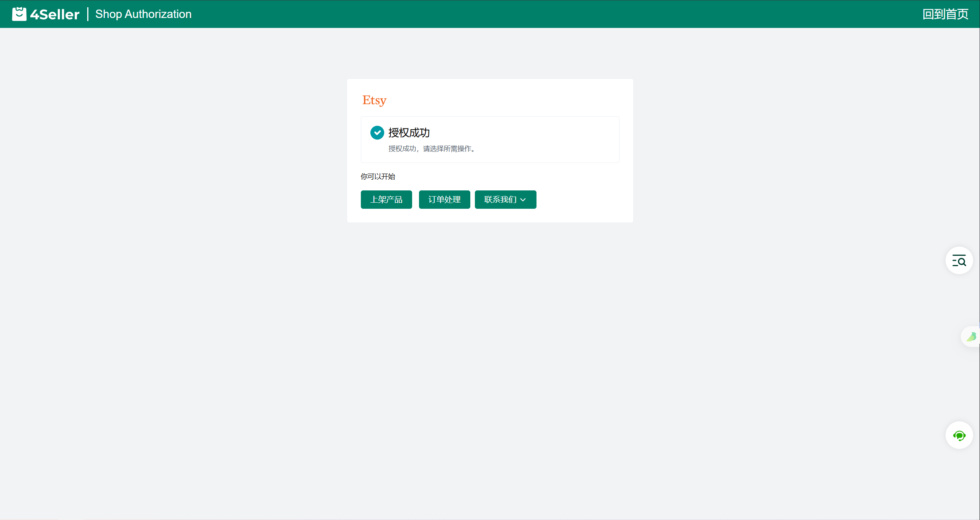This screenshot has width=980, height=520.
Task: Click the Shop Authorization header text
Action: (x=143, y=14)
